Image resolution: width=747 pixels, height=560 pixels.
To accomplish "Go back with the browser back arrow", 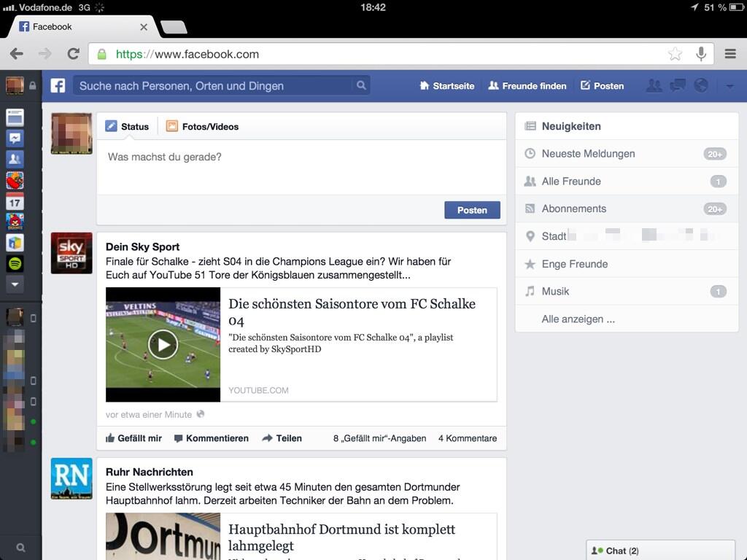I will [x=17, y=54].
